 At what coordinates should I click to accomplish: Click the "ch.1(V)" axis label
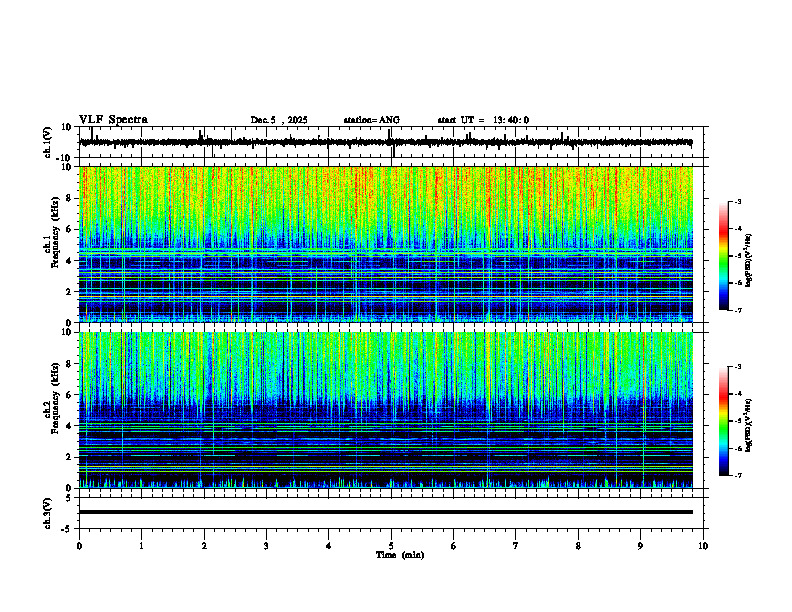[47, 142]
